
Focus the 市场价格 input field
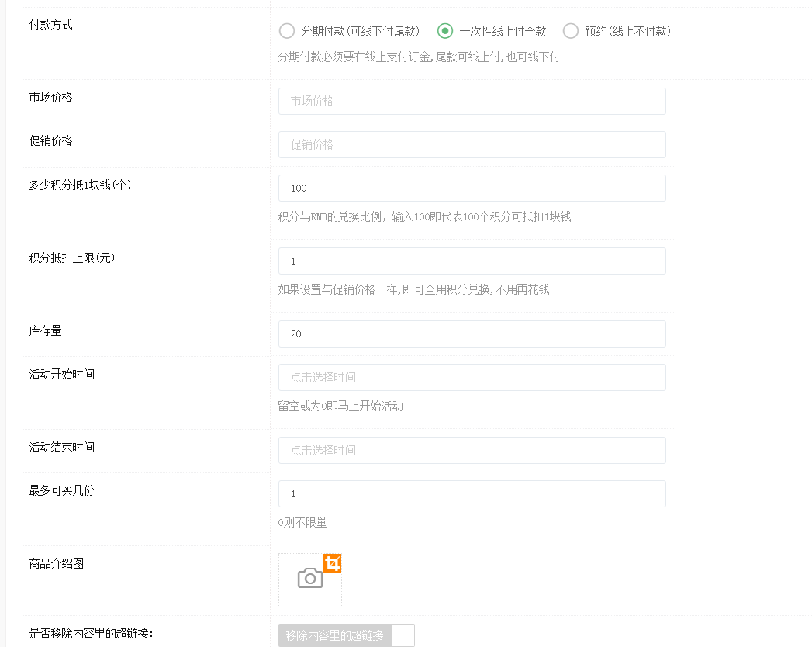click(x=472, y=101)
